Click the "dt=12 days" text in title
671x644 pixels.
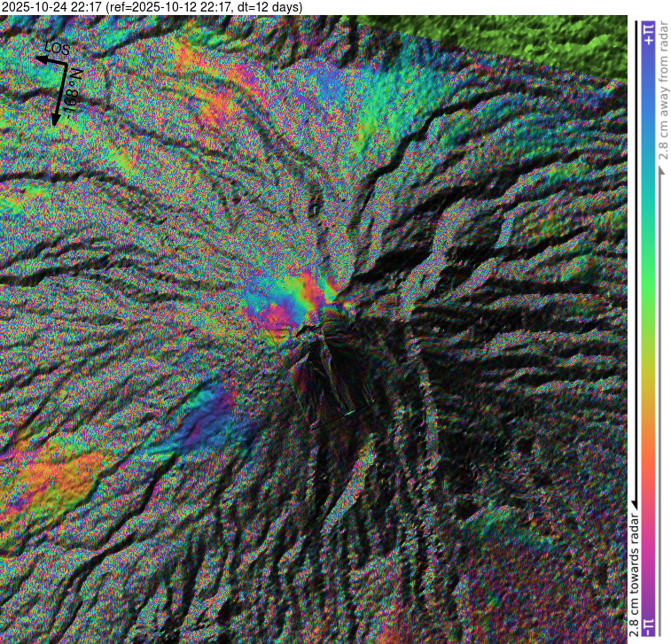(268, 7)
